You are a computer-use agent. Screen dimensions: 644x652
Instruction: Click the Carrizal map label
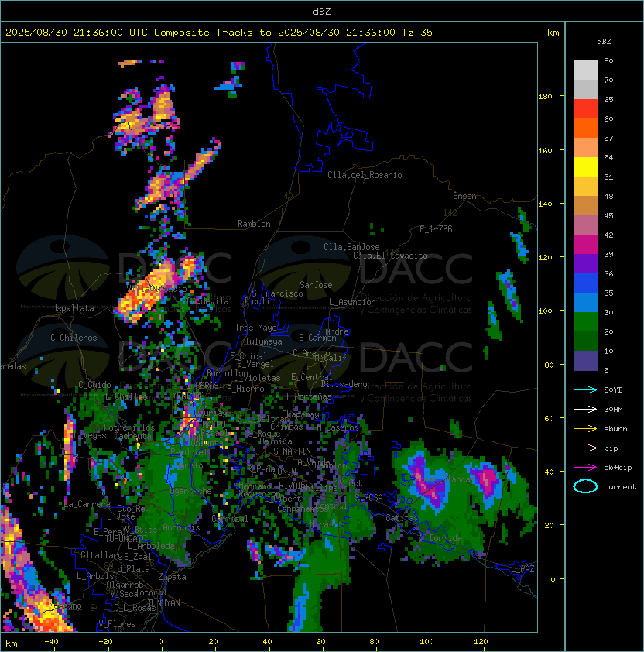(229, 519)
